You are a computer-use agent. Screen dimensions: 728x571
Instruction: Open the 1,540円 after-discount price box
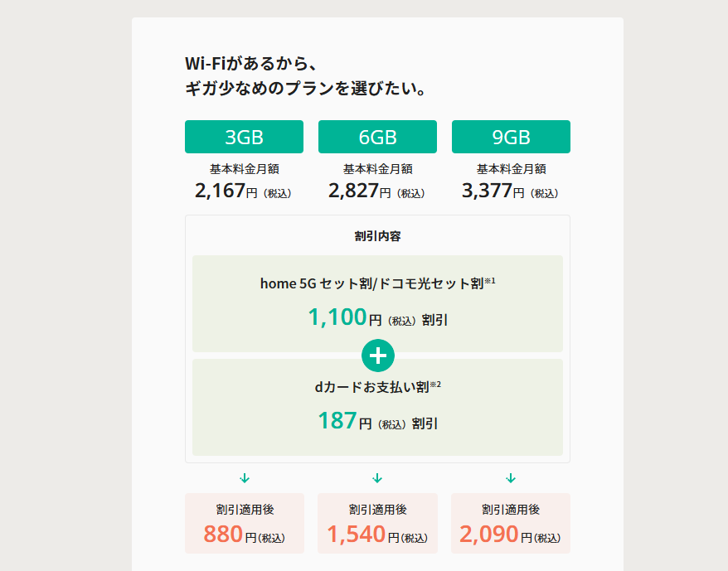pos(377,524)
